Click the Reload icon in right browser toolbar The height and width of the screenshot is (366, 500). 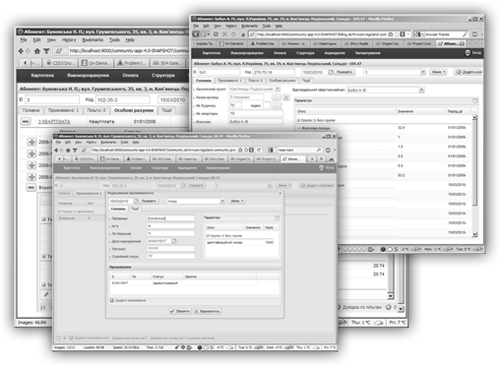click(x=216, y=34)
